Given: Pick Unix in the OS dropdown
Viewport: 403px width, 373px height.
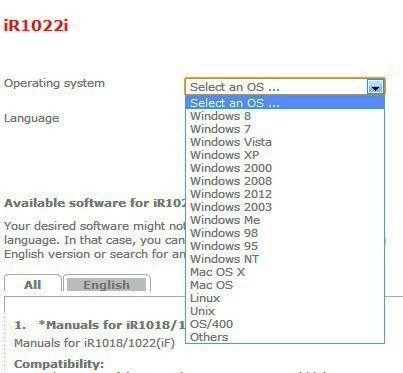Looking at the screenshot, I should click(285, 311).
